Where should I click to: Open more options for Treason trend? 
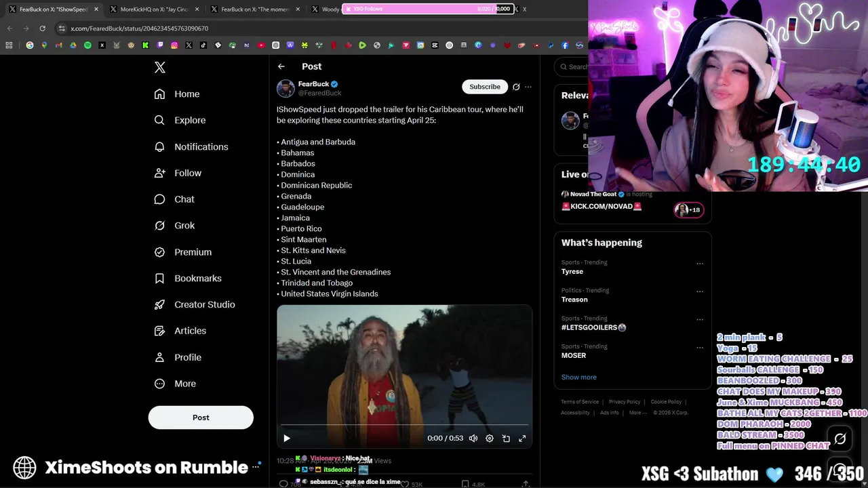[700, 291]
